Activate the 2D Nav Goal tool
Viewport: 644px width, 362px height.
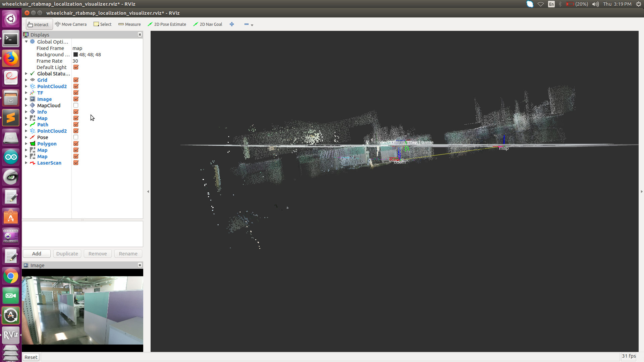click(x=208, y=24)
